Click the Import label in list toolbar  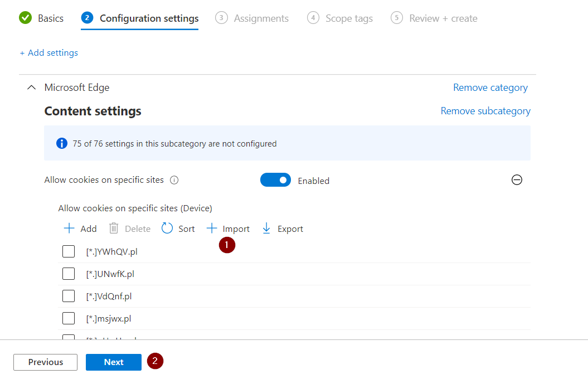pos(236,229)
